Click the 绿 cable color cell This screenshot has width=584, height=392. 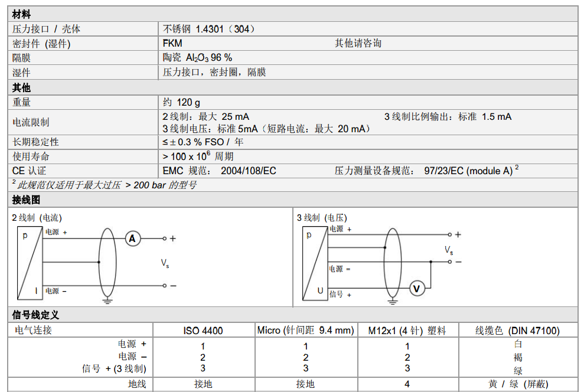[x=518, y=371]
